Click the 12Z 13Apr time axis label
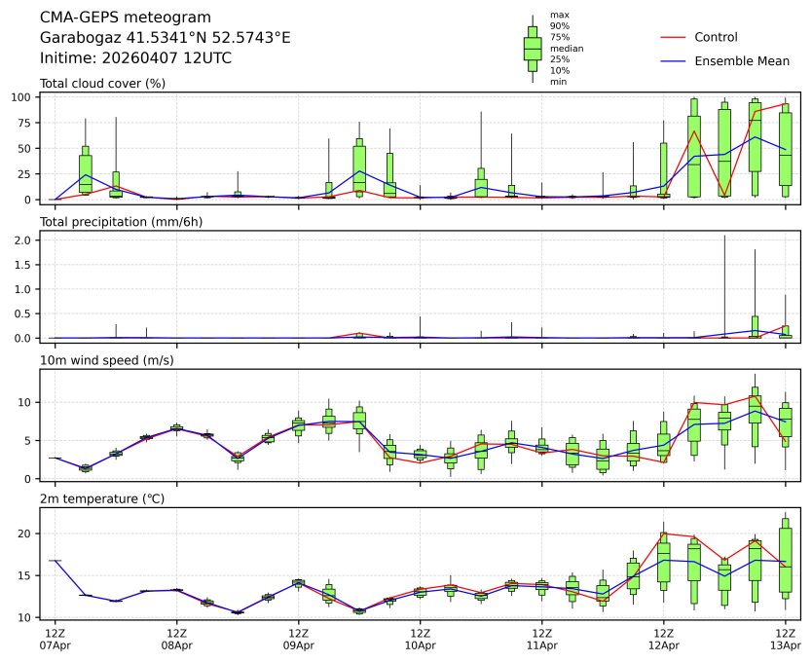Image resolution: width=812 pixels, height=662 pixels. coord(785,639)
